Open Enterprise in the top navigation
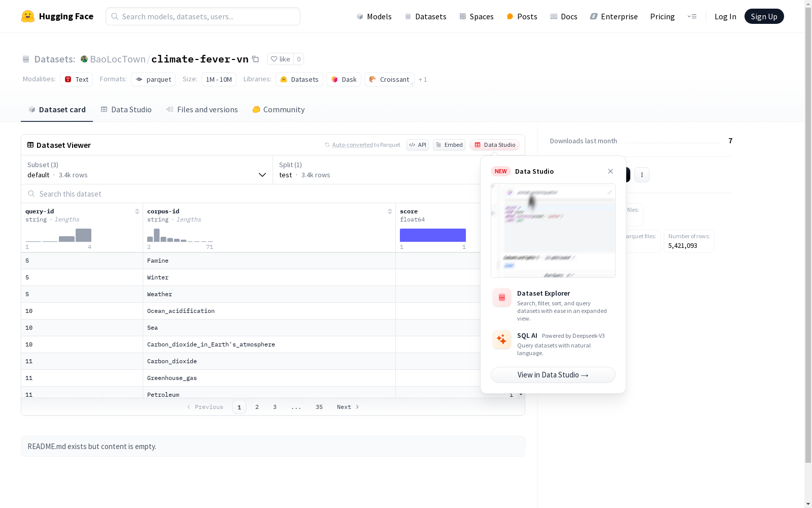Screen dimensions: 812x508 point(614,16)
